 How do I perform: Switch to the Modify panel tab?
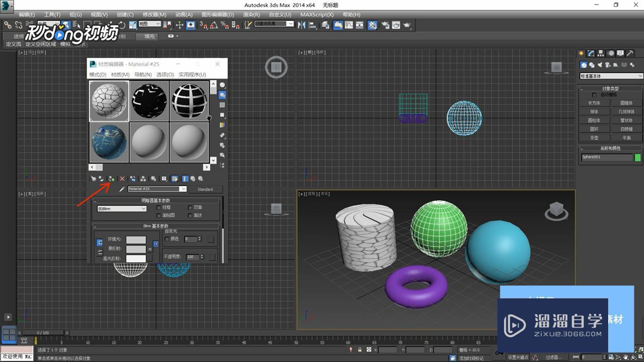[x=591, y=53]
